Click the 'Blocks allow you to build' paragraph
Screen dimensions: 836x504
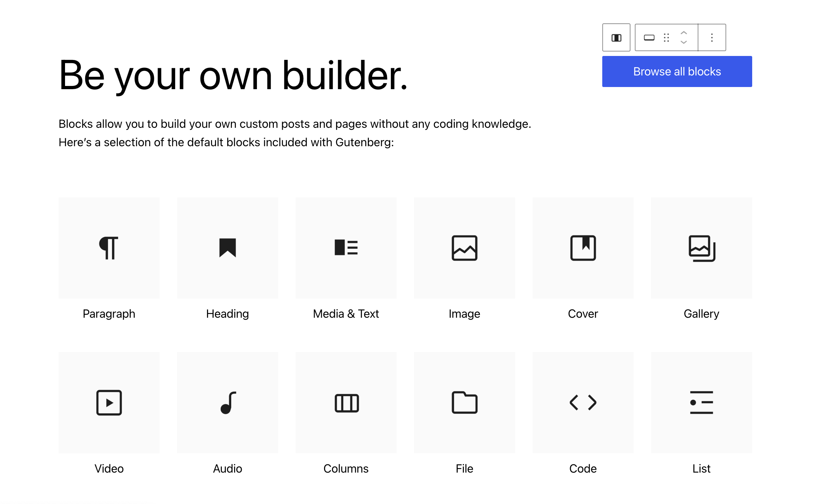295,133
